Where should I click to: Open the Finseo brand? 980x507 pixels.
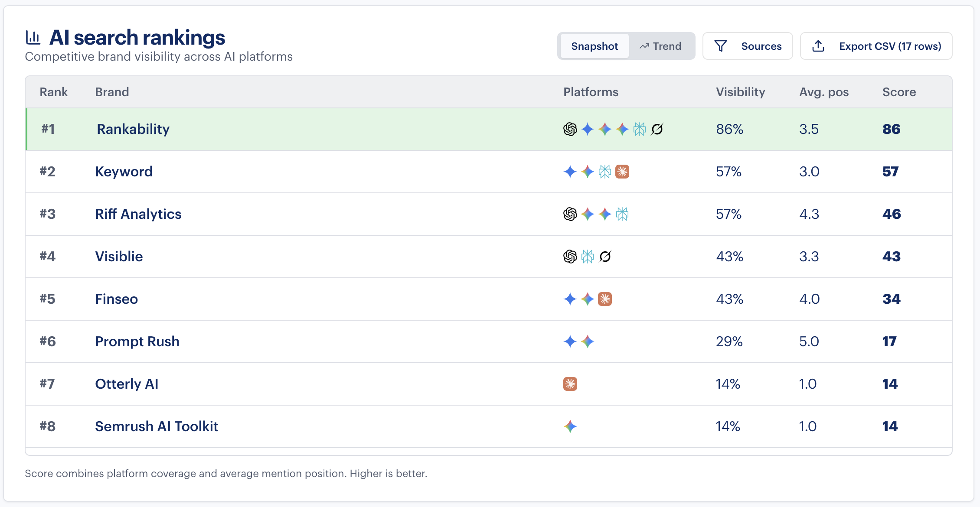tap(116, 299)
